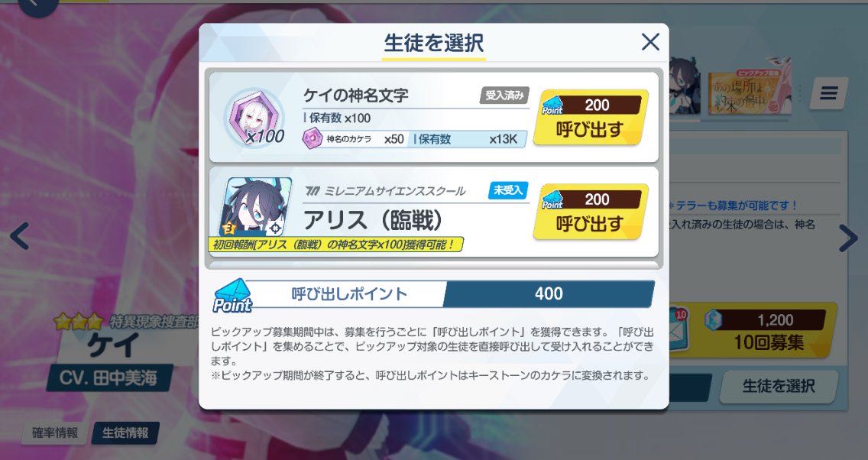868x460 pixels.
Task: Click 呼び出す for ケイの神名文字
Action: (x=590, y=118)
